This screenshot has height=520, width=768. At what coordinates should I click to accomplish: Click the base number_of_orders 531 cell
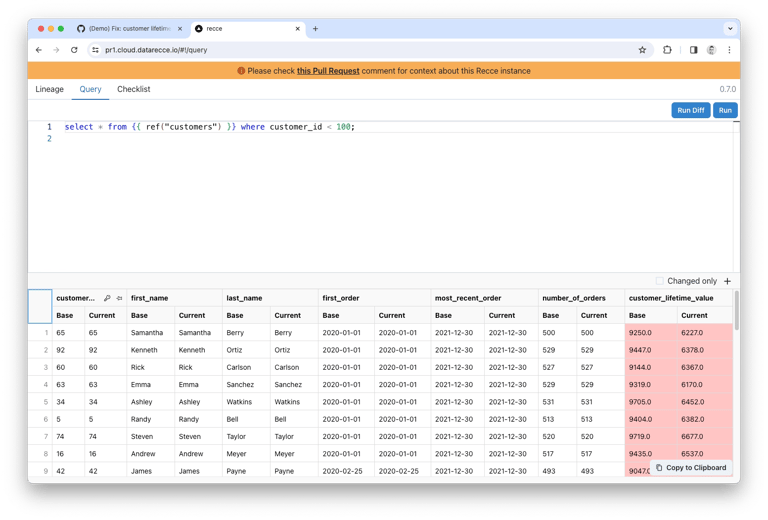pos(557,402)
